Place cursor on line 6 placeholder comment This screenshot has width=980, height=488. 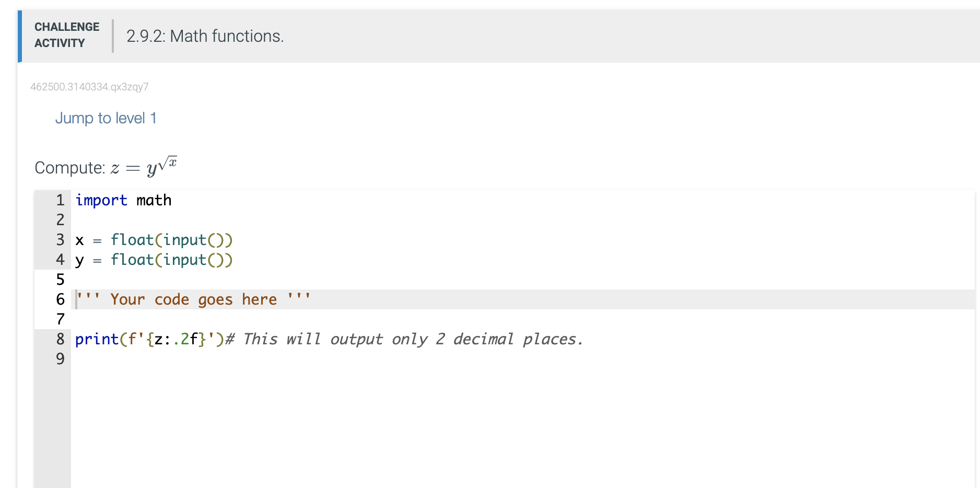193,299
